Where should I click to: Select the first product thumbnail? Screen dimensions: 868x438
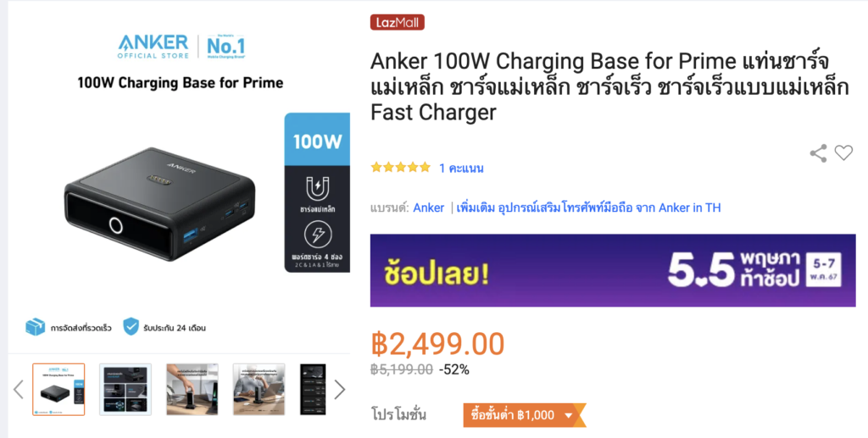[58, 390]
